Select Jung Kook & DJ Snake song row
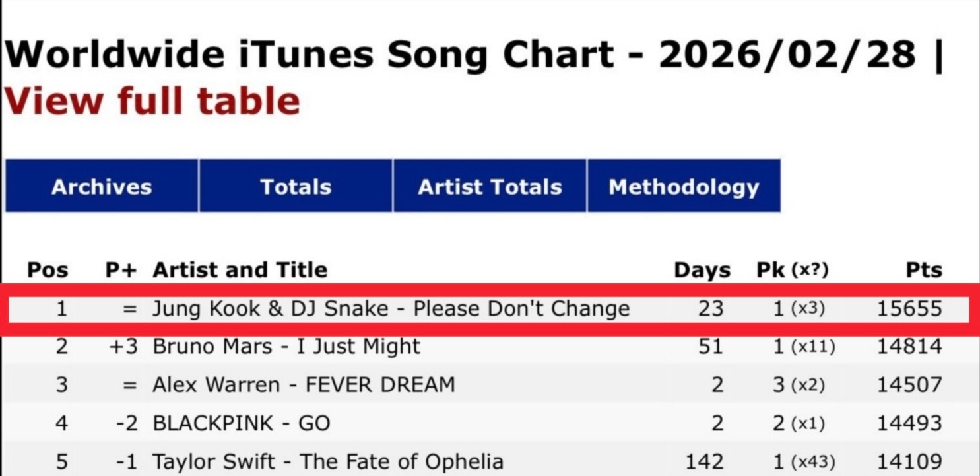Screen dimensions: 980x476 (x=391, y=308)
